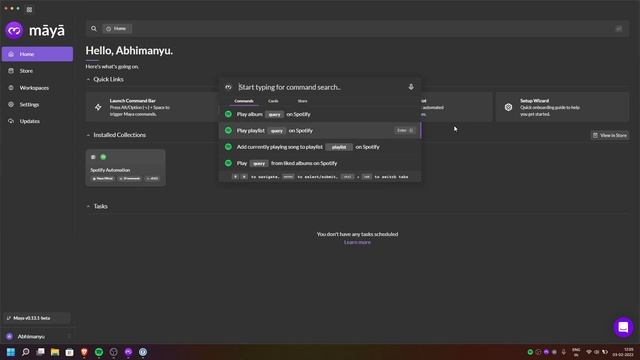Select Play from liked albums on Spotify command

click(320, 163)
